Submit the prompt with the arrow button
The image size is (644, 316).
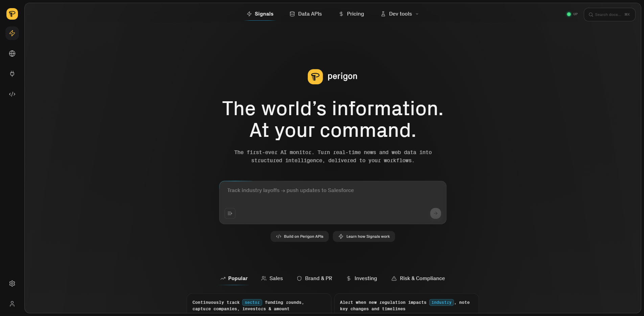[436, 213]
